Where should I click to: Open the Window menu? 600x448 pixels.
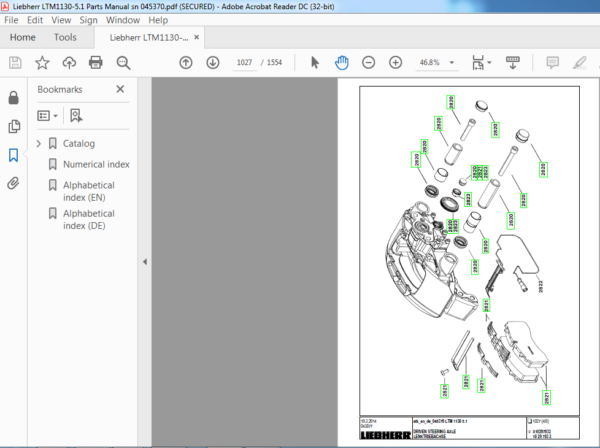123,20
